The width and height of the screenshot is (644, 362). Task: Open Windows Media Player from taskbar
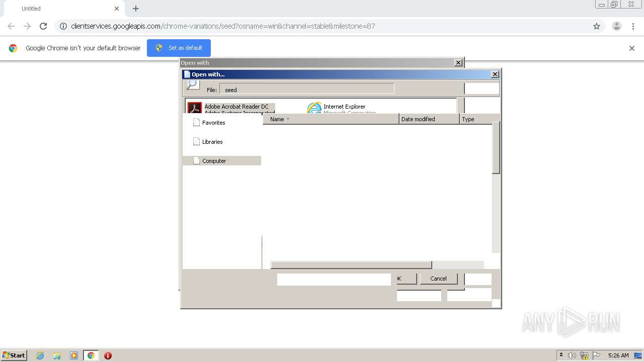(x=74, y=355)
